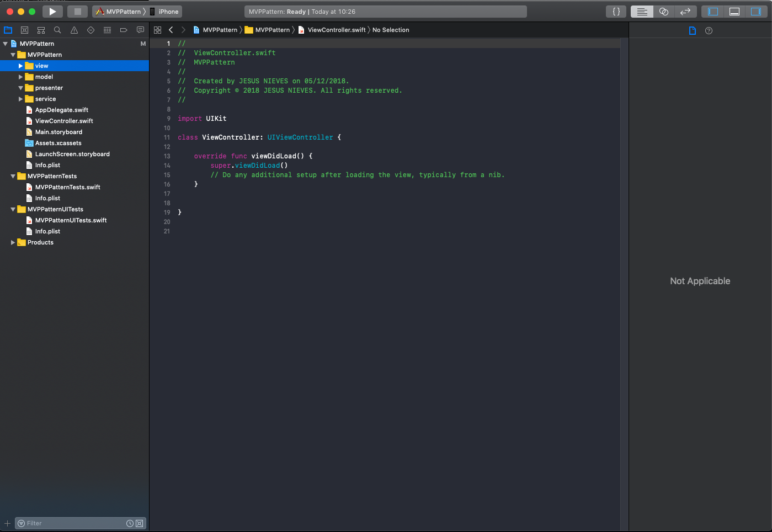The width and height of the screenshot is (772, 532).
Task: Toggle source-control status filter icon
Action: click(x=139, y=523)
